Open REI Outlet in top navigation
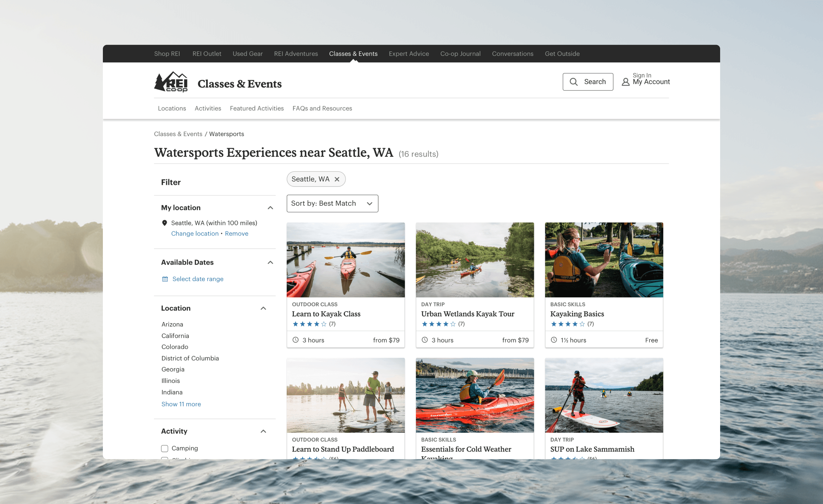 coord(207,53)
